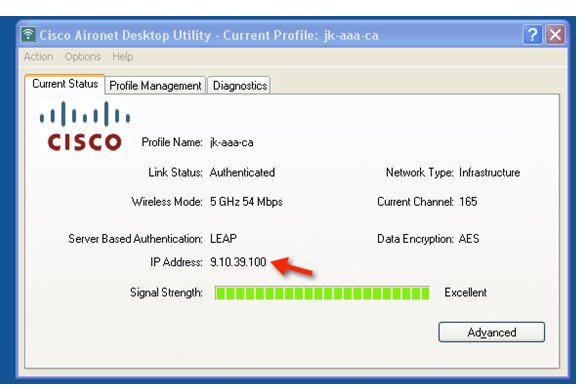Image resolution: width=584 pixels, height=388 pixels.
Task: Click the LEAP authentication value
Action: coord(223,238)
